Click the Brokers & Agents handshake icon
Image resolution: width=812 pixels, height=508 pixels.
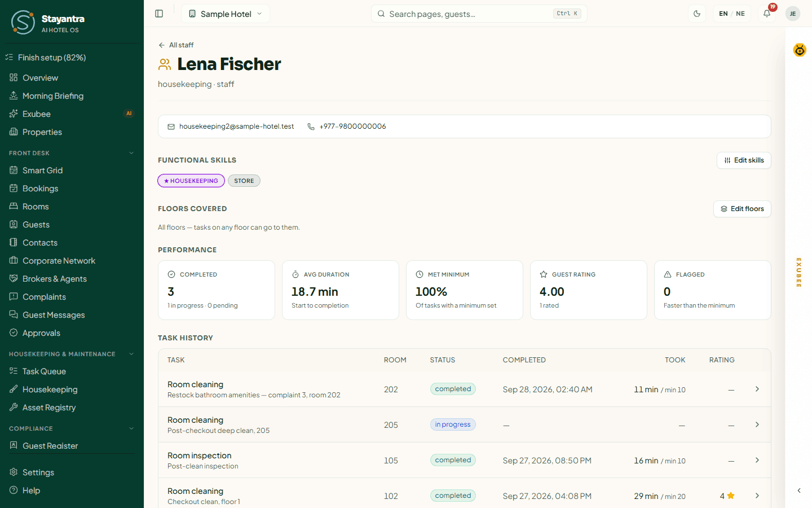14,278
